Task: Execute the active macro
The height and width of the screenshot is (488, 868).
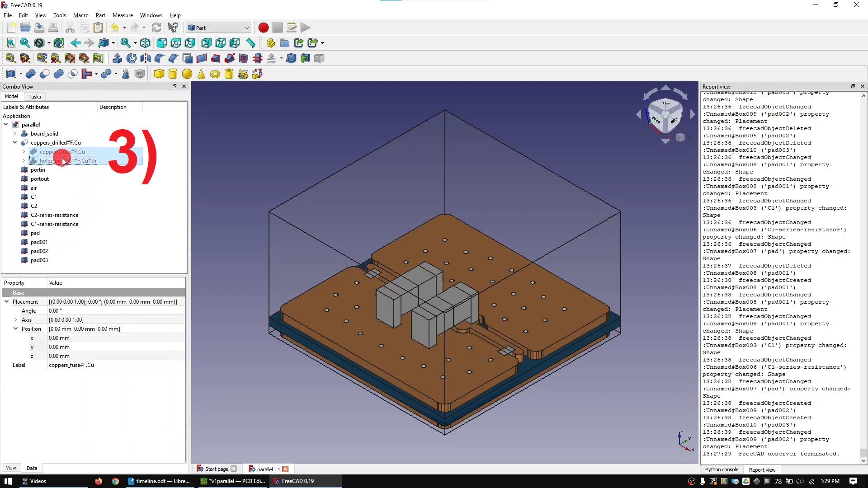Action: pos(306,28)
